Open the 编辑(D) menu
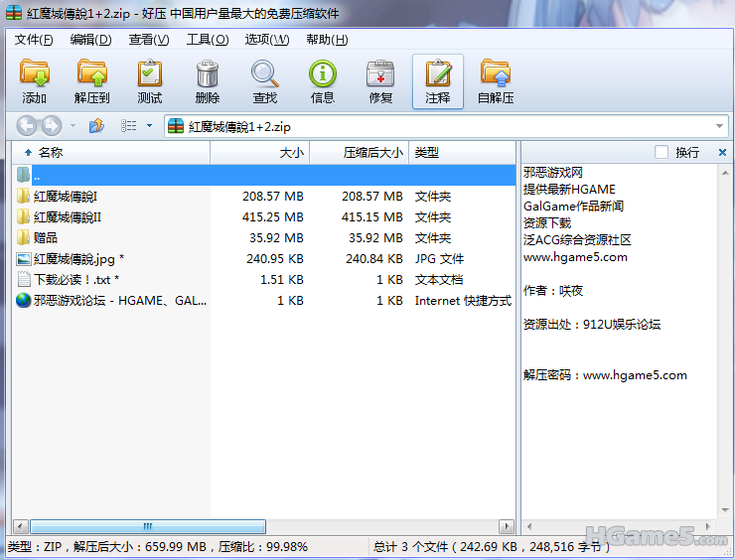 pyautogui.click(x=91, y=40)
